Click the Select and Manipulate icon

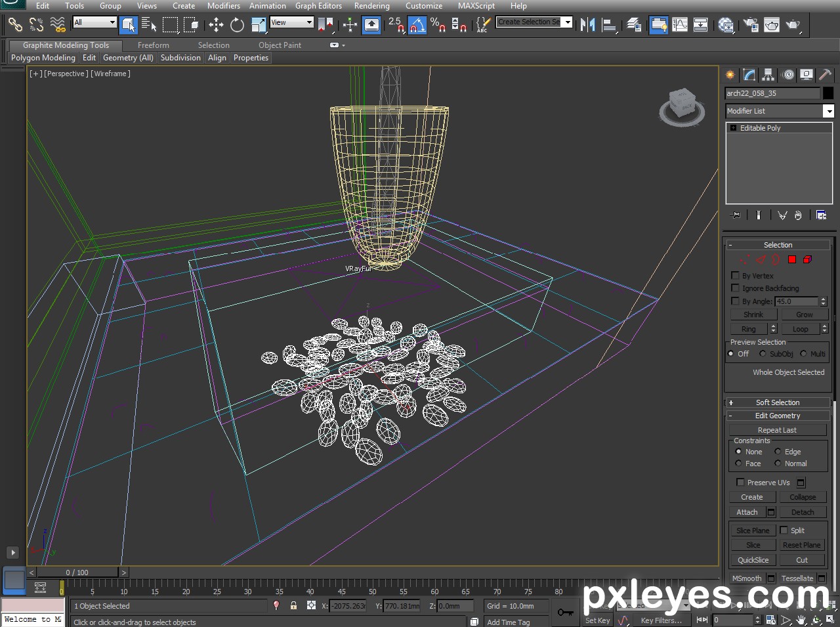[x=350, y=25]
